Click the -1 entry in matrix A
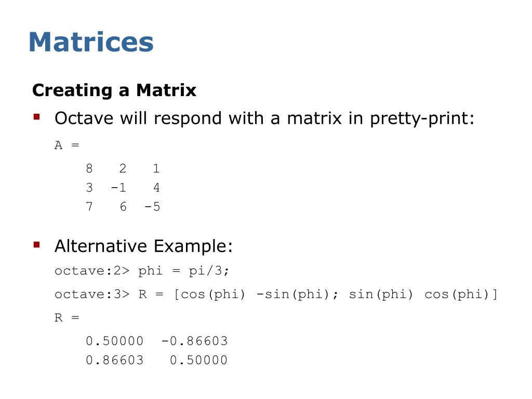Viewport: 532px width, 399px height. click(x=118, y=187)
